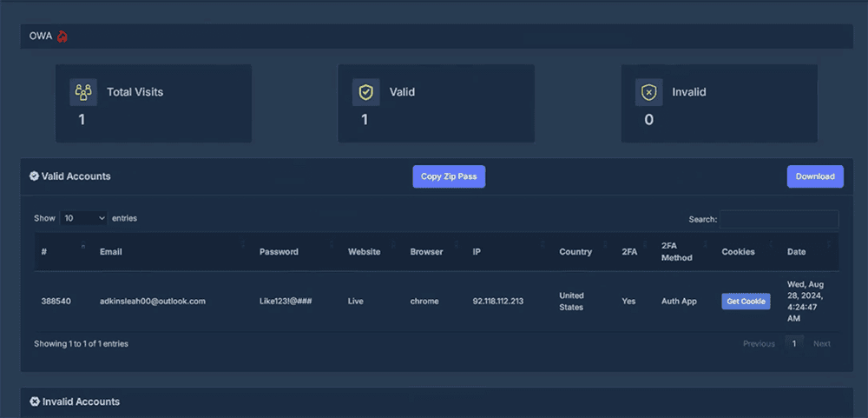The height and width of the screenshot is (418, 868).
Task: Go to the Next page
Action: coord(821,344)
